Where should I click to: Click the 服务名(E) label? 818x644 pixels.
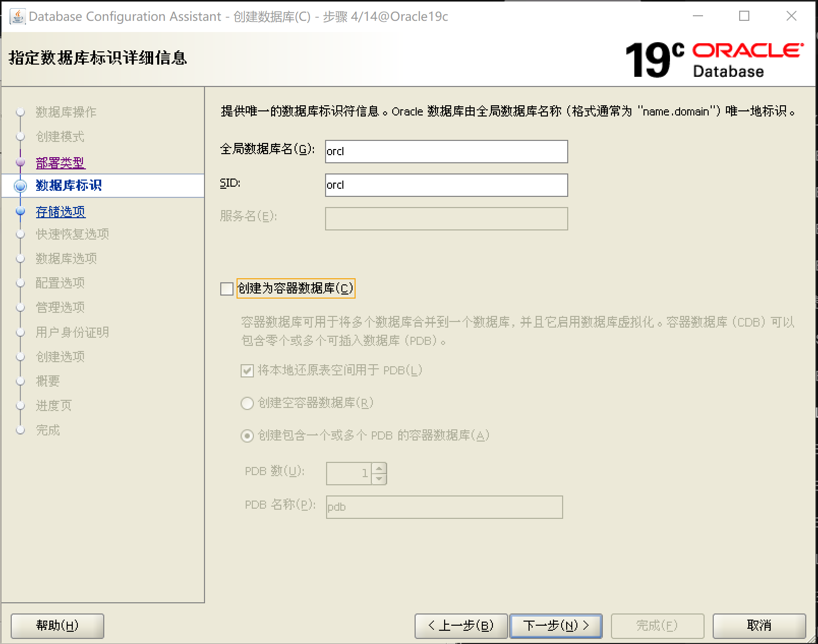click(x=248, y=216)
